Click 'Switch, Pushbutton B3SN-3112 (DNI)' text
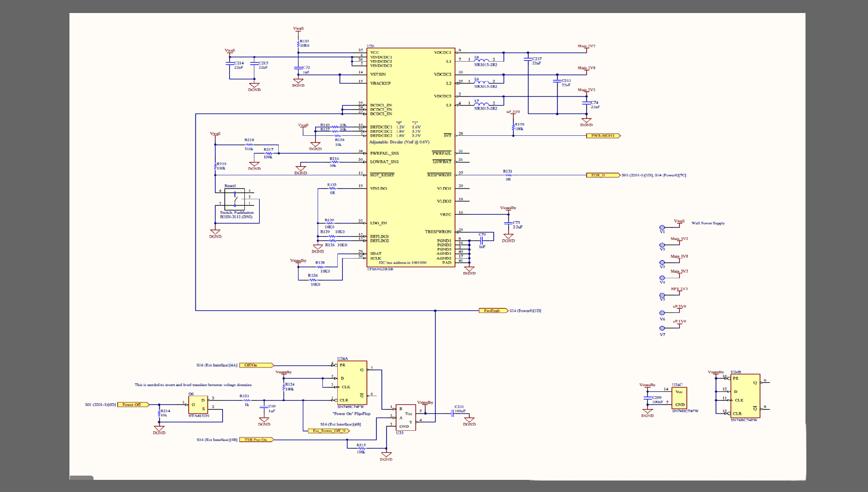 237,215
